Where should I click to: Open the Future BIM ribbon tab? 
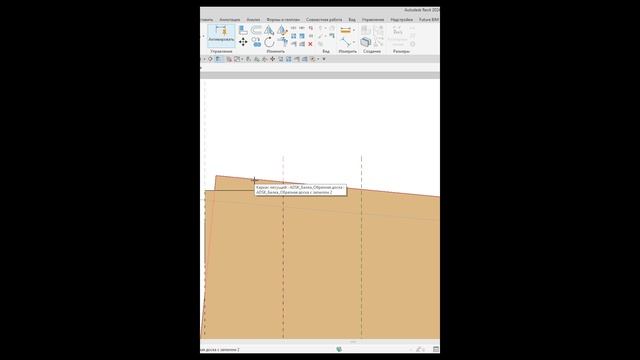(x=429, y=20)
